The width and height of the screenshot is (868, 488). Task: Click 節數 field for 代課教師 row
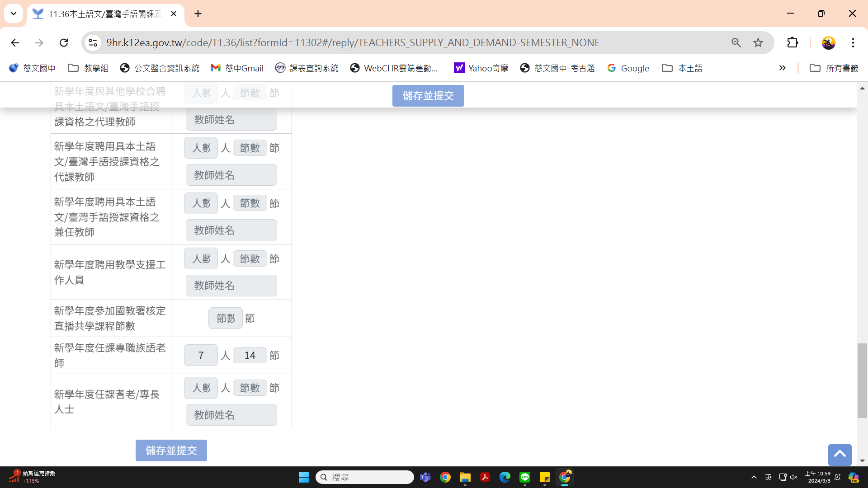click(250, 148)
